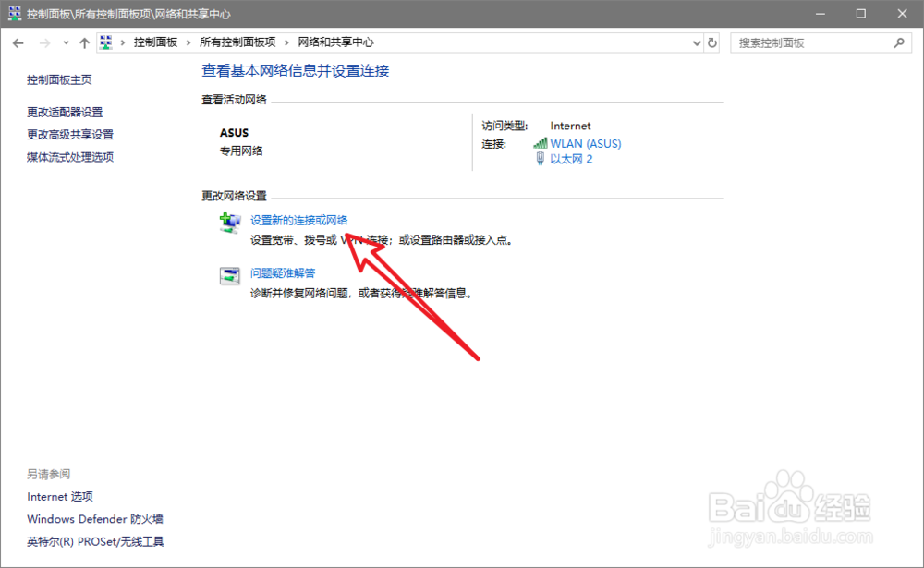Click the Ethernet plug icon beside 以太网 2
Screen dimensions: 924x568
click(x=540, y=159)
